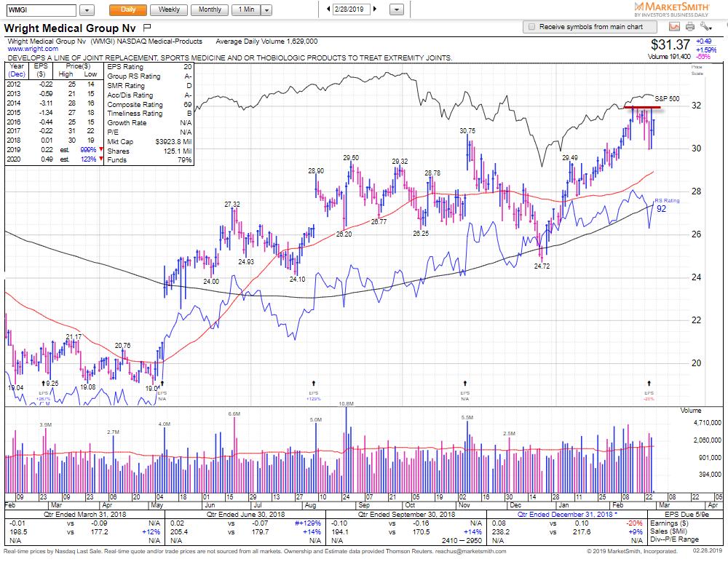
Task: Click the $31.37 current price
Action: pyautogui.click(x=670, y=44)
